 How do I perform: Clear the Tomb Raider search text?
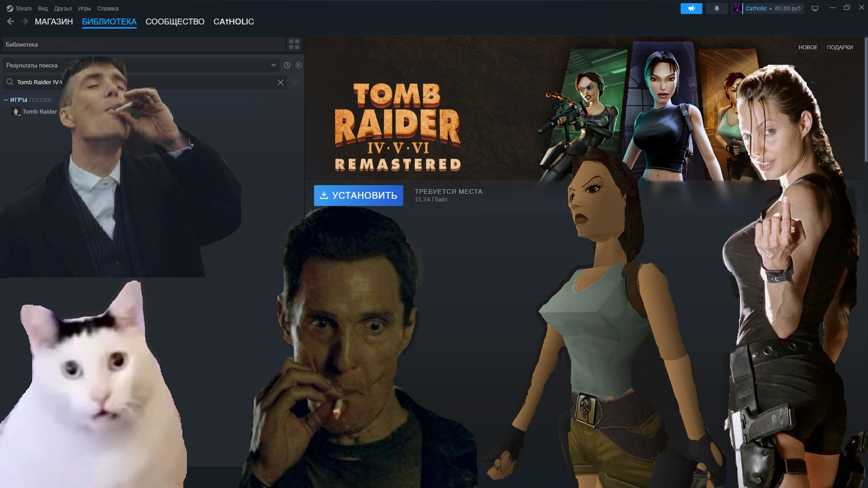click(281, 82)
